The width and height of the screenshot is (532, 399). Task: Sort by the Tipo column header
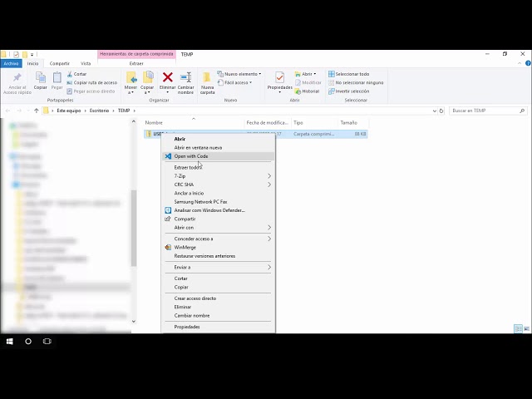pyautogui.click(x=314, y=122)
